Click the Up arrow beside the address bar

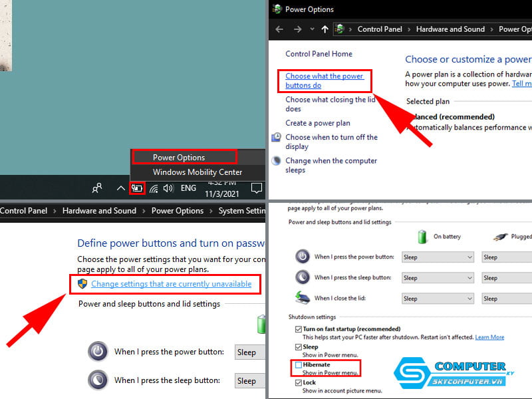coord(325,29)
